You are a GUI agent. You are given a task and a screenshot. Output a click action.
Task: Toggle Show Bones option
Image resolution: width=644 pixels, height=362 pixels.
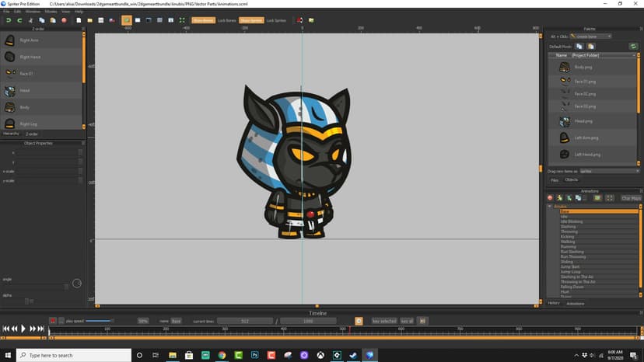pyautogui.click(x=203, y=20)
